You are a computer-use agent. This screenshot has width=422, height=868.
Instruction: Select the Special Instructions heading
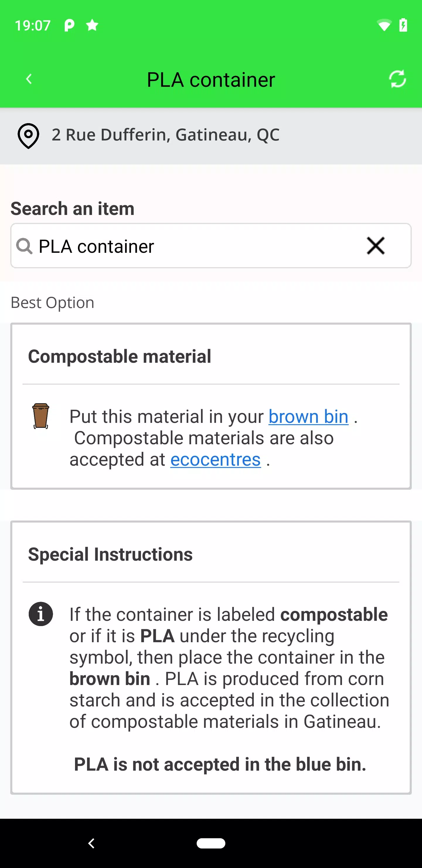110,554
